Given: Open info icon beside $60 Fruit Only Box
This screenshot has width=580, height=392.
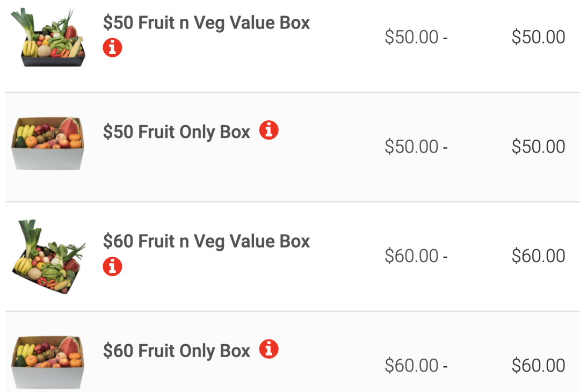Looking at the screenshot, I should 269,349.
